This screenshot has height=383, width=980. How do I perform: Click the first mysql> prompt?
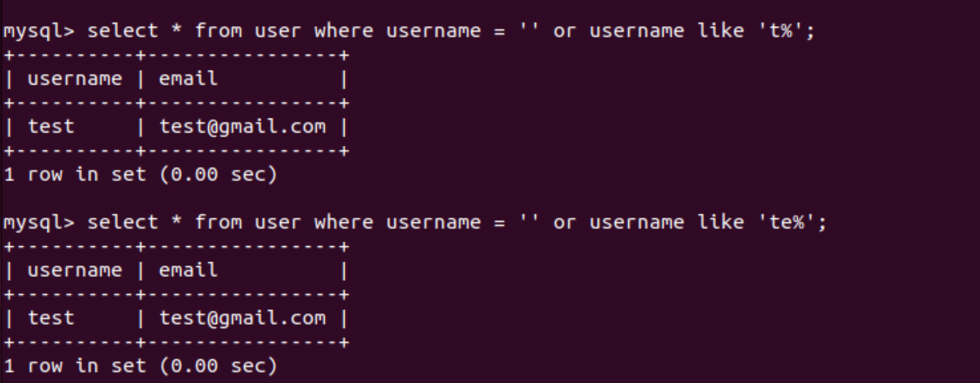(39, 32)
